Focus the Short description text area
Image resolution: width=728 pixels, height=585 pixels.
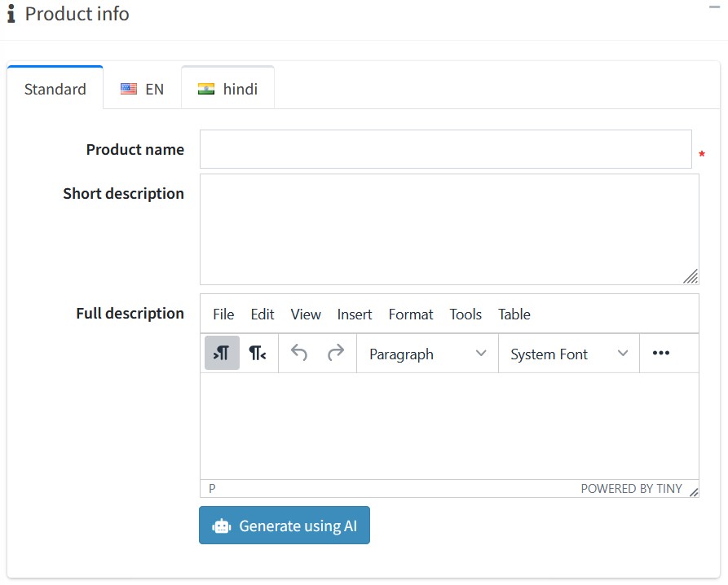(449, 229)
